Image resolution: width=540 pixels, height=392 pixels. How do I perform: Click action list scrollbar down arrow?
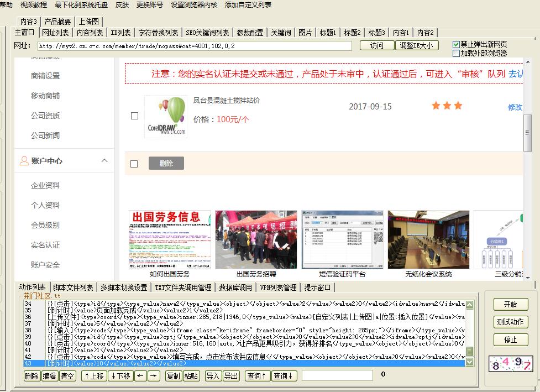point(469,362)
